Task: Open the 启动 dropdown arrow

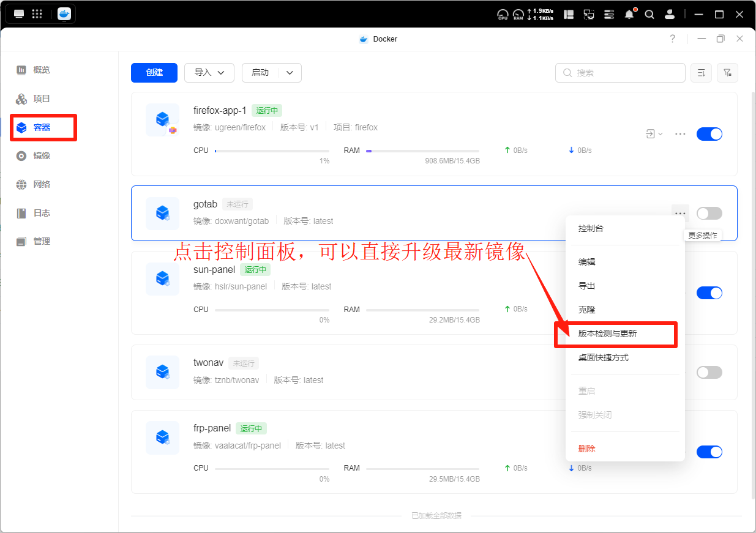Action: click(290, 72)
